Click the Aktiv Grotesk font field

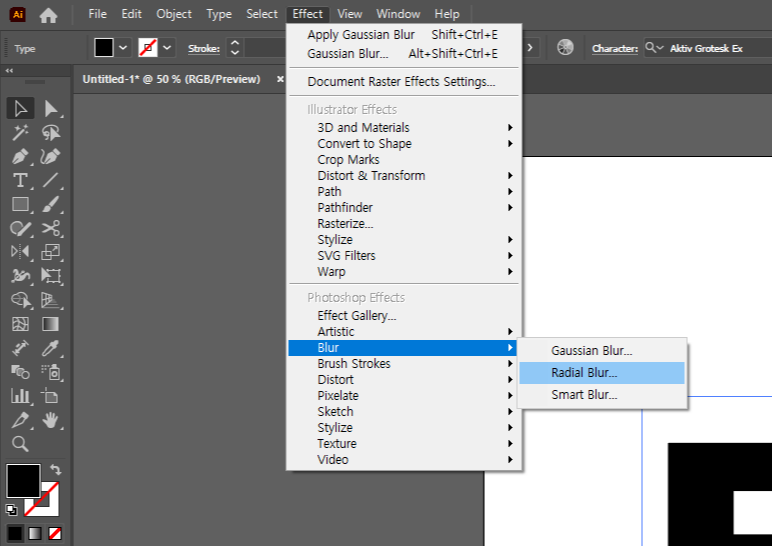pyautogui.click(x=709, y=48)
